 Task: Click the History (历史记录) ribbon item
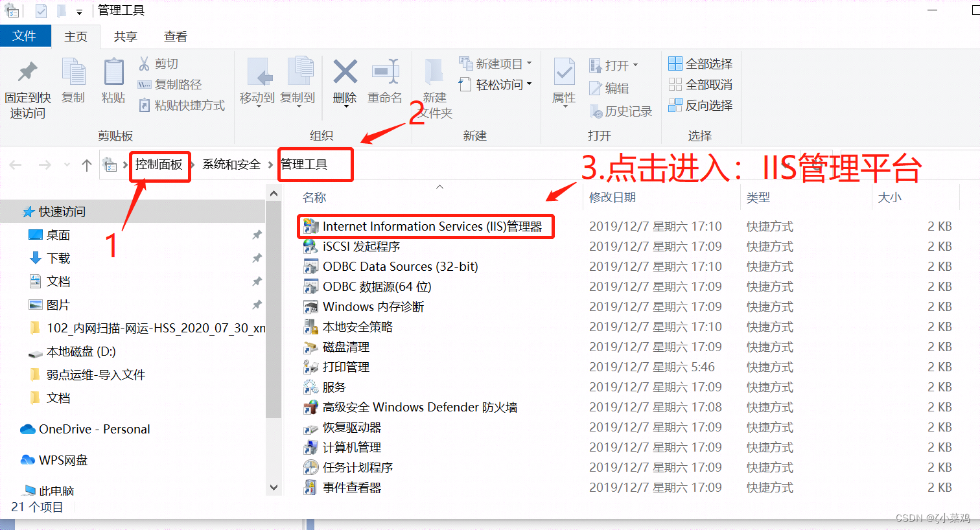620,111
